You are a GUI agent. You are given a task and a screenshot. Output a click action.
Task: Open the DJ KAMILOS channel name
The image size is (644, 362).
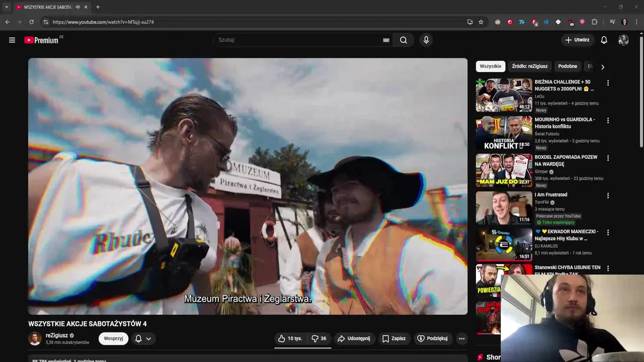coord(546,246)
